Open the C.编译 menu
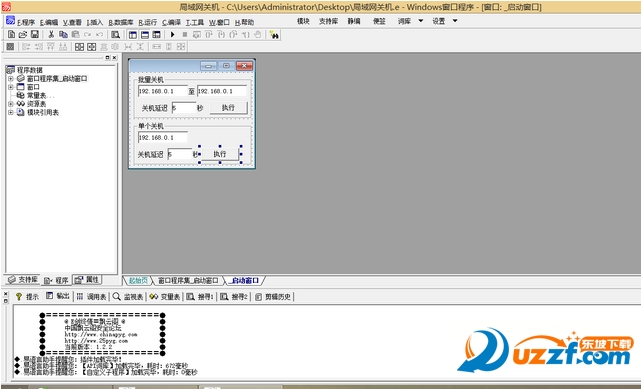641x389 pixels. click(x=171, y=22)
